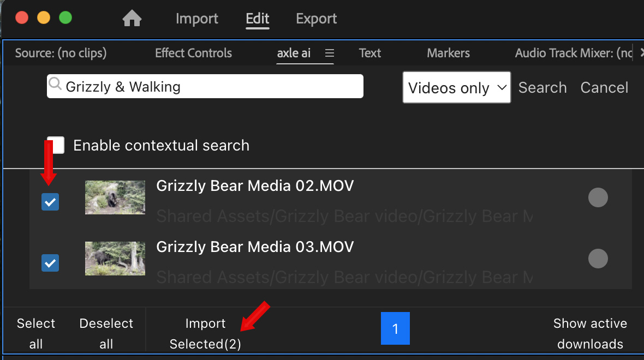Show active downloads
The width and height of the screenshot is (644, 360).
point(590,333)
